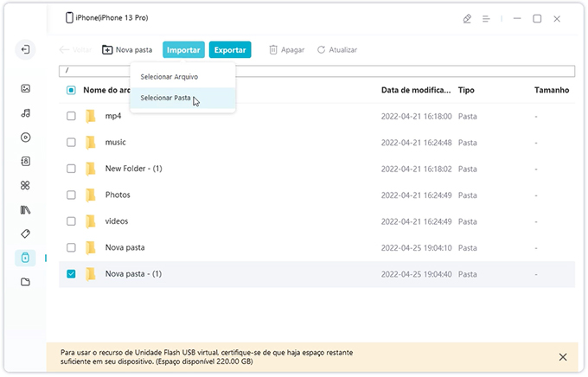
Task: Open the Apps section in sidebar
Action: [x=26, y=185]
